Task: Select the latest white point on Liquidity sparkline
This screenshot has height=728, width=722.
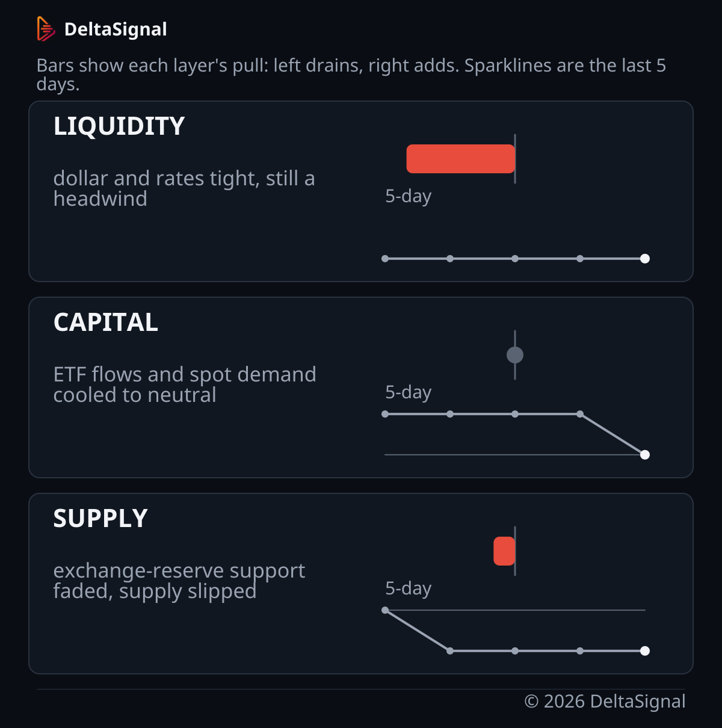Action: (645, 259)
